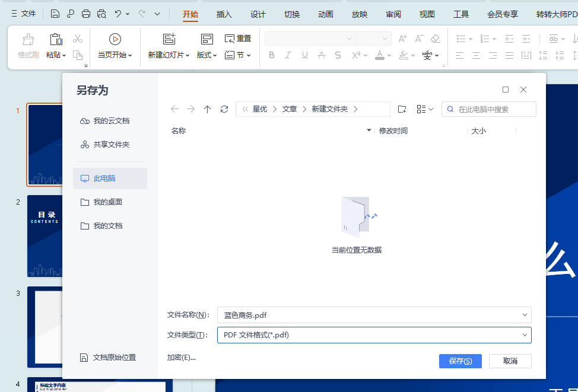
Task: Click the format painter brush icon
Action: [x=28, y=39]
